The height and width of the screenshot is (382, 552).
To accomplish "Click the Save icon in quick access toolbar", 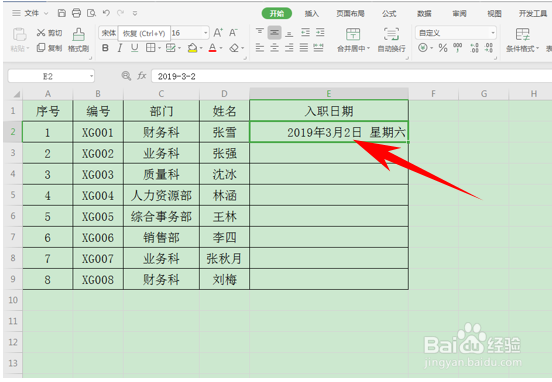I will (x=62, y=13).
